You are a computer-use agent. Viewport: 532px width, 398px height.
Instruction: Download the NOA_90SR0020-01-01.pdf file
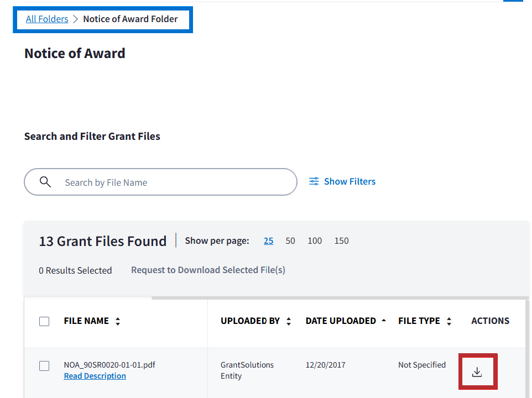pos(477,372)
